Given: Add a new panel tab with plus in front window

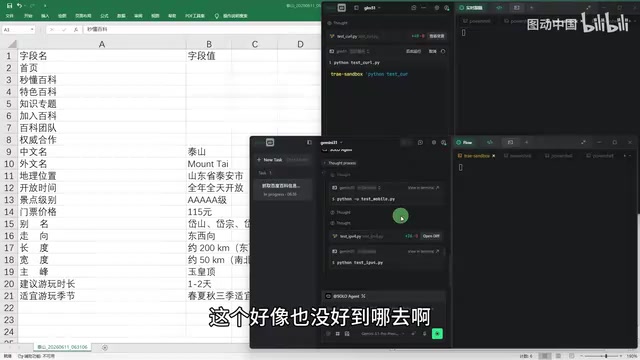Looking at the screenshot, I should coord(527,142).
